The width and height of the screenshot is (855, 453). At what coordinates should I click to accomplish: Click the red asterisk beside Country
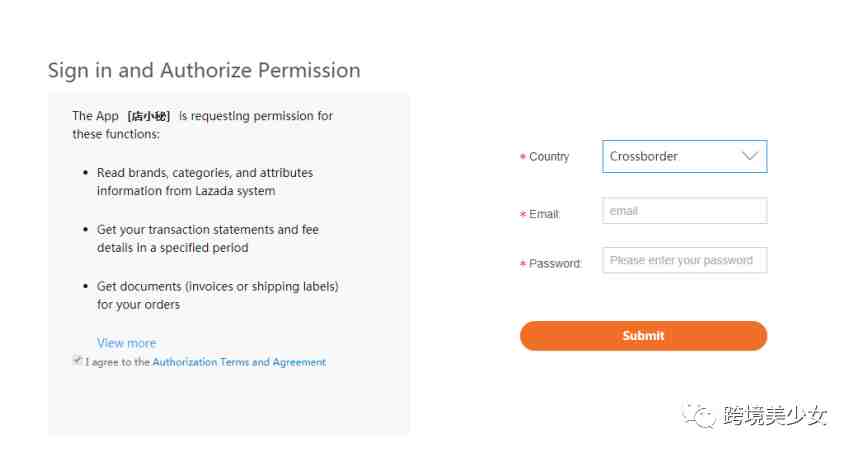coord(523,157)
